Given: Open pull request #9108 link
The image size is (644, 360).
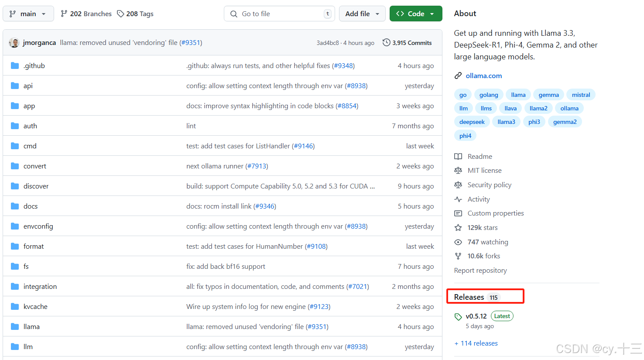Looking at the screenshot, I should 316,247.
